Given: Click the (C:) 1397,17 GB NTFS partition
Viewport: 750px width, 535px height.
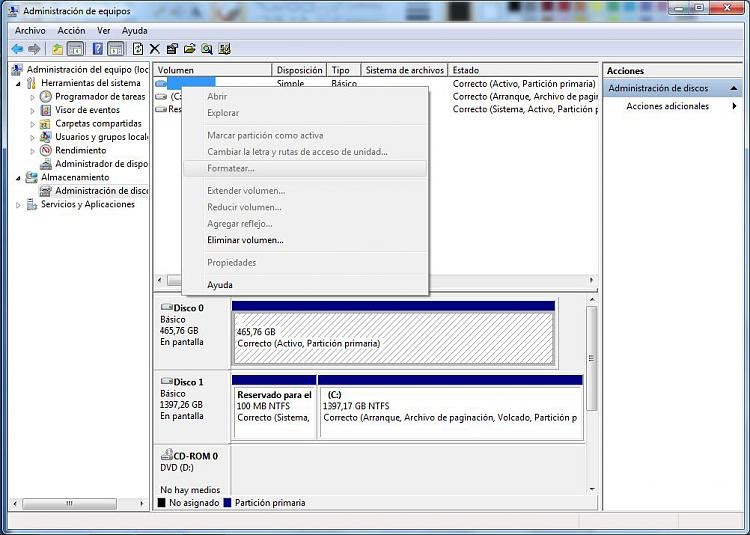Looking at the screenshot, I should (451, 412).
